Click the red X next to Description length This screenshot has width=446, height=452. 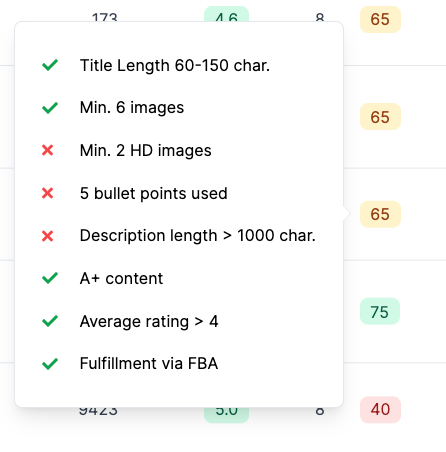pos(48,236)
